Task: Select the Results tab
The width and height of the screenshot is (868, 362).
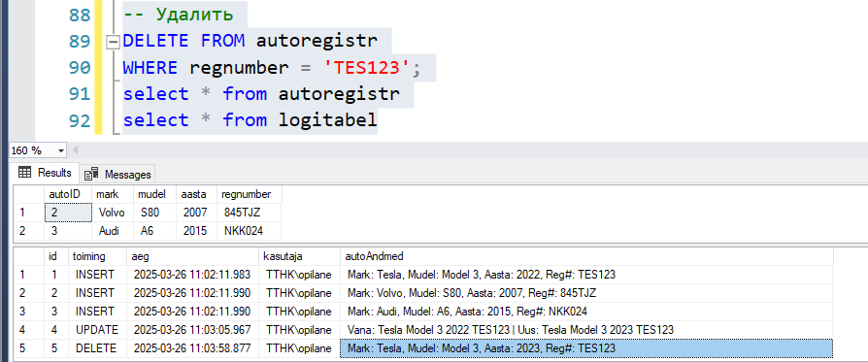Action: pos(46,173)
